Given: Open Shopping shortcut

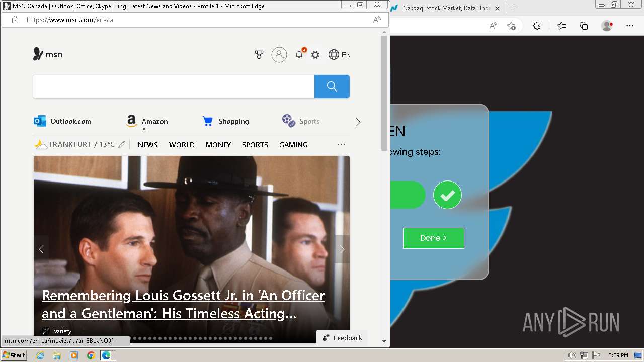Looking at the screenshot, I should click(x=225, y=121).
